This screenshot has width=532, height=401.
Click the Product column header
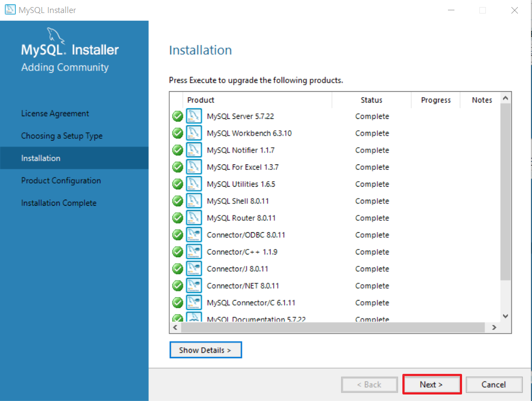point(258,100)
